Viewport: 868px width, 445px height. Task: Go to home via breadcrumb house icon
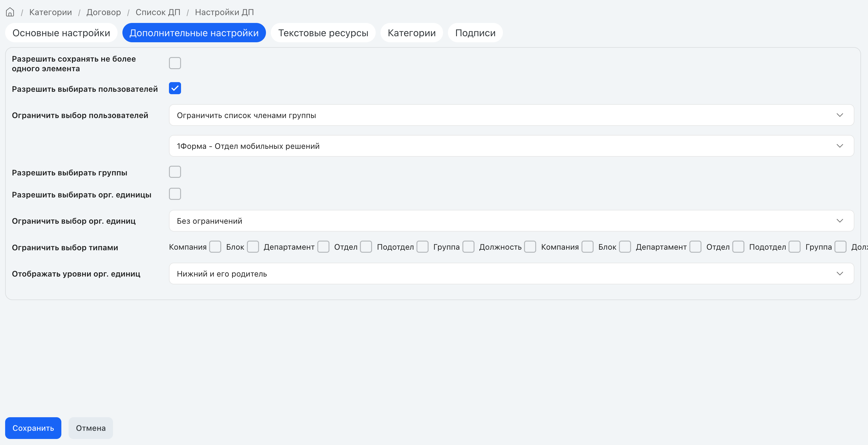tap(10, 12)
